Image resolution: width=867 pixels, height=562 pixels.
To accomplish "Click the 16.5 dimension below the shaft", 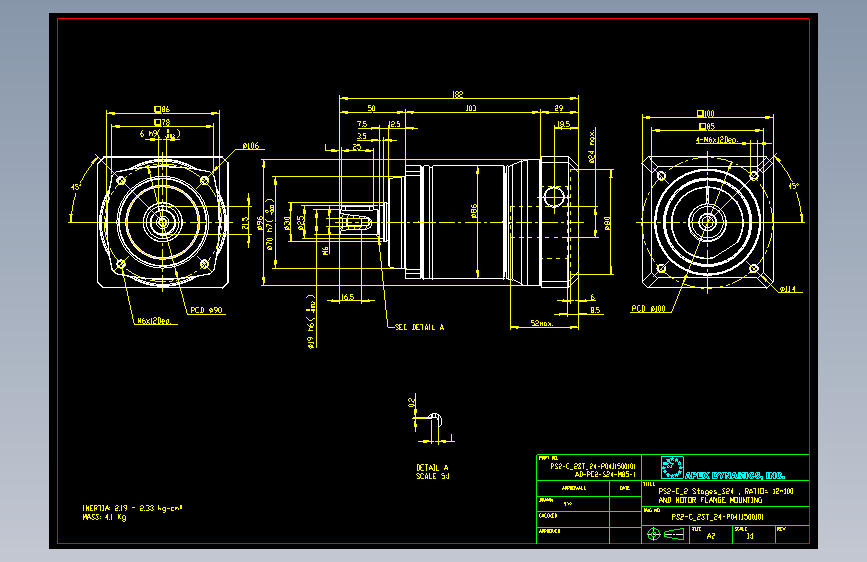I will pyautogui.click(x=347, y=297).
